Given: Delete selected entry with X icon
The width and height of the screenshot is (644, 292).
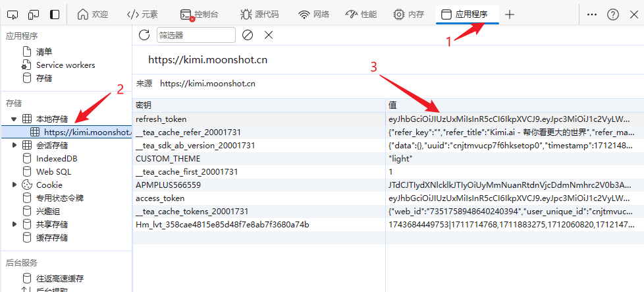Looking at the screenshot, I should tap(269, 35).
